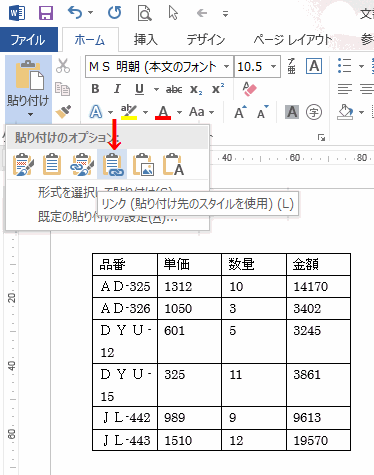Click the font name field ＭＳ 明朝
This screenshot has height=475, width=374.
tap(153, 67)
